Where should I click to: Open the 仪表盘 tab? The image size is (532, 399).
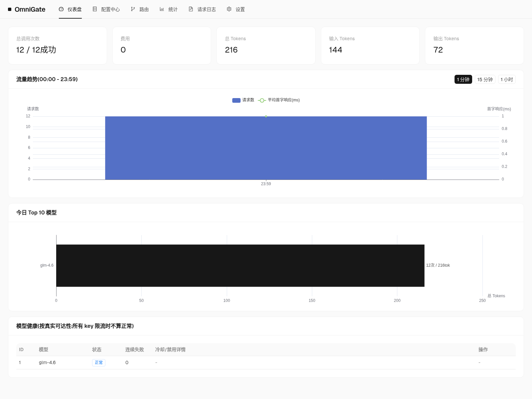70,9
